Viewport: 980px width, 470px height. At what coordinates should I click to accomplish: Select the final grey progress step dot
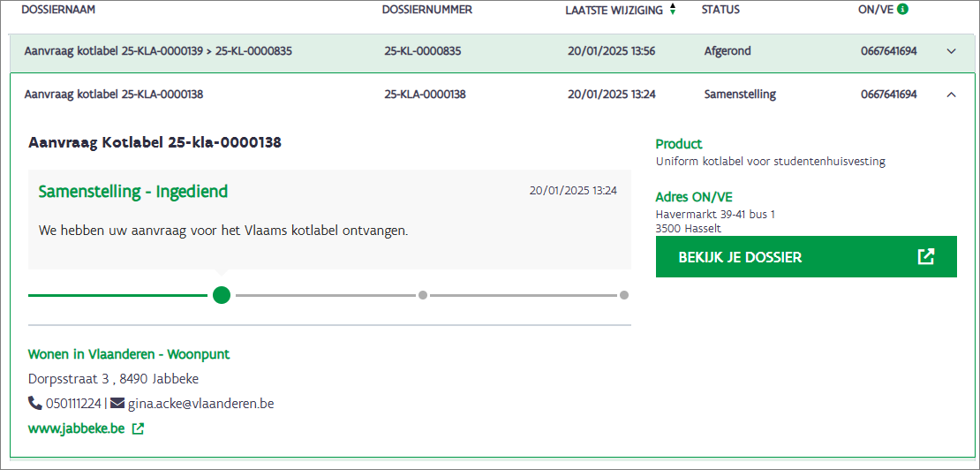click(x=623, y=295)
